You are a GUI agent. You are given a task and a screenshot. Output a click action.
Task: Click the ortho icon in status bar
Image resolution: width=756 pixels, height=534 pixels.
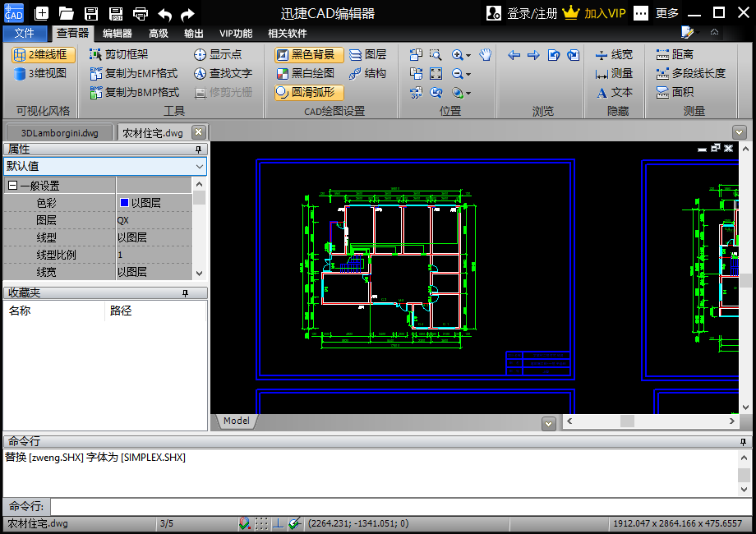pos(279,523)
